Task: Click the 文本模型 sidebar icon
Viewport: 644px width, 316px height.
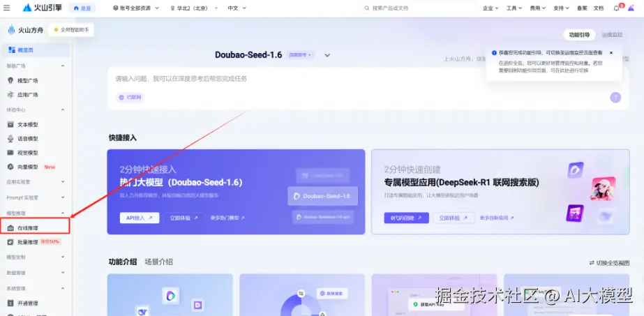Action: (x=11, y=124)
